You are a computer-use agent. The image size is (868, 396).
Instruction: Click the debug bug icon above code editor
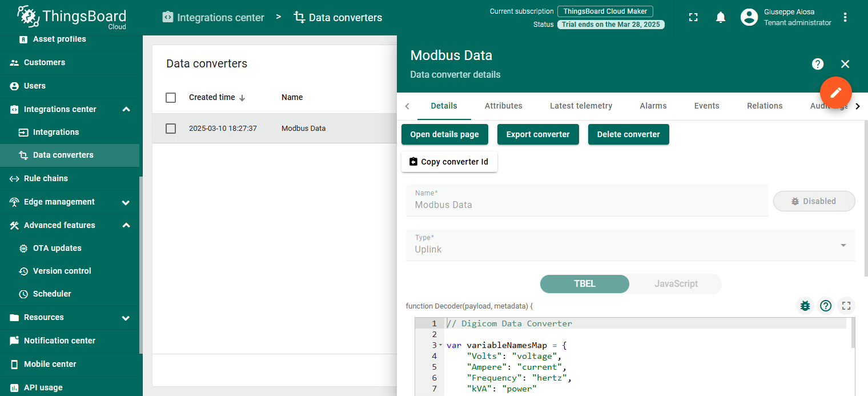805,306
